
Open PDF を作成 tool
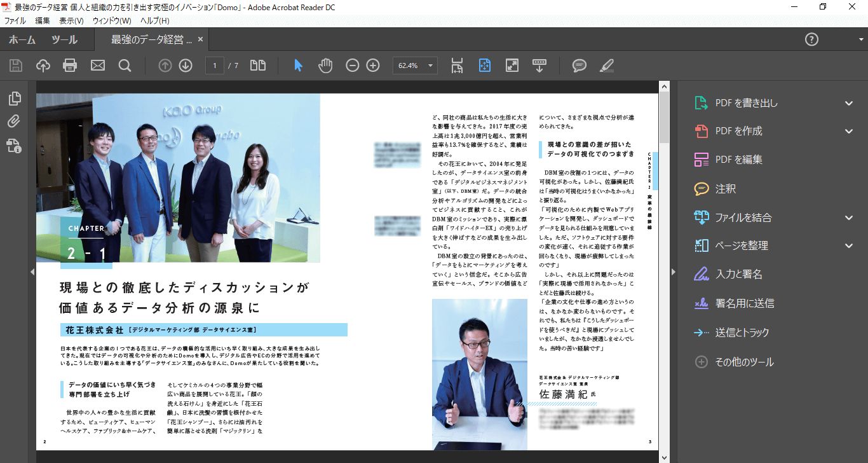tap(729, 131)
